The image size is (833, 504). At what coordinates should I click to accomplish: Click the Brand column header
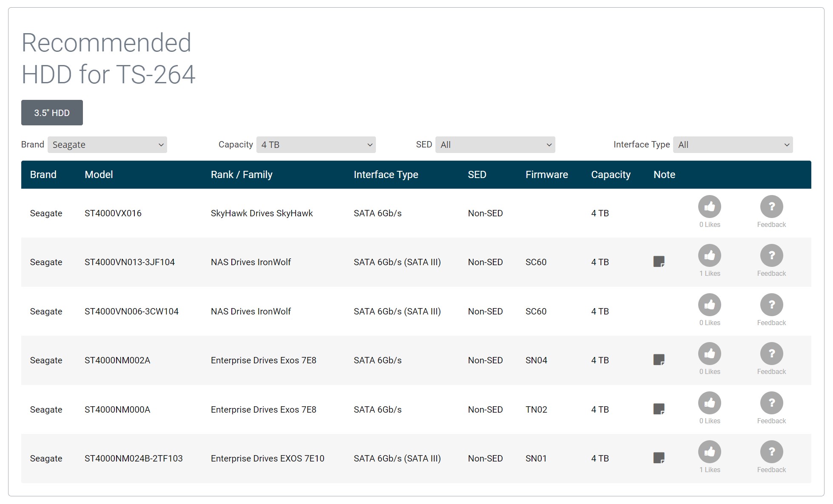pos(43,175)
